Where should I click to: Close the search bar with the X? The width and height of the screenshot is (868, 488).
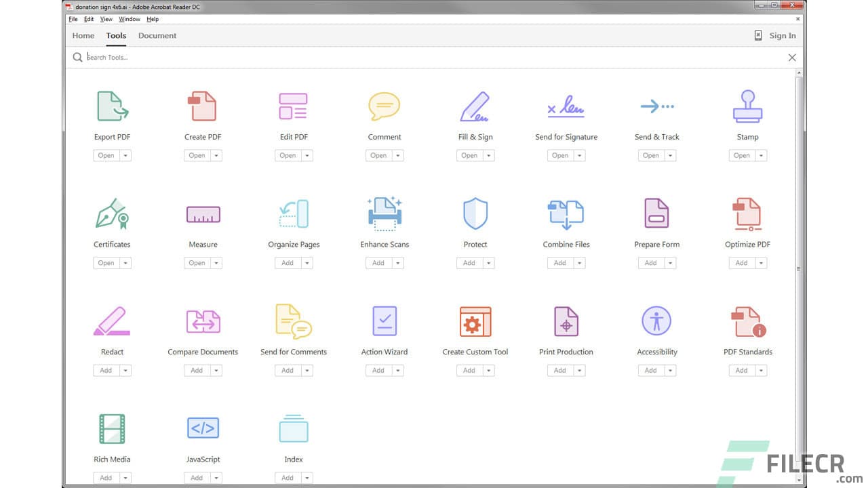(791, 58)
